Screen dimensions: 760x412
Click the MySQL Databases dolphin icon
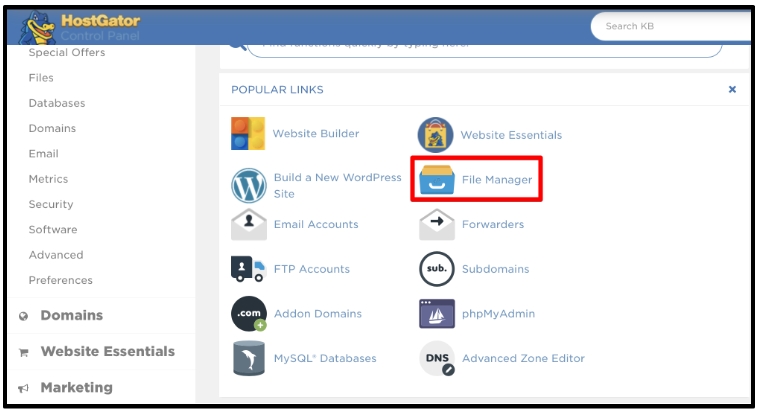click(249, 358)
